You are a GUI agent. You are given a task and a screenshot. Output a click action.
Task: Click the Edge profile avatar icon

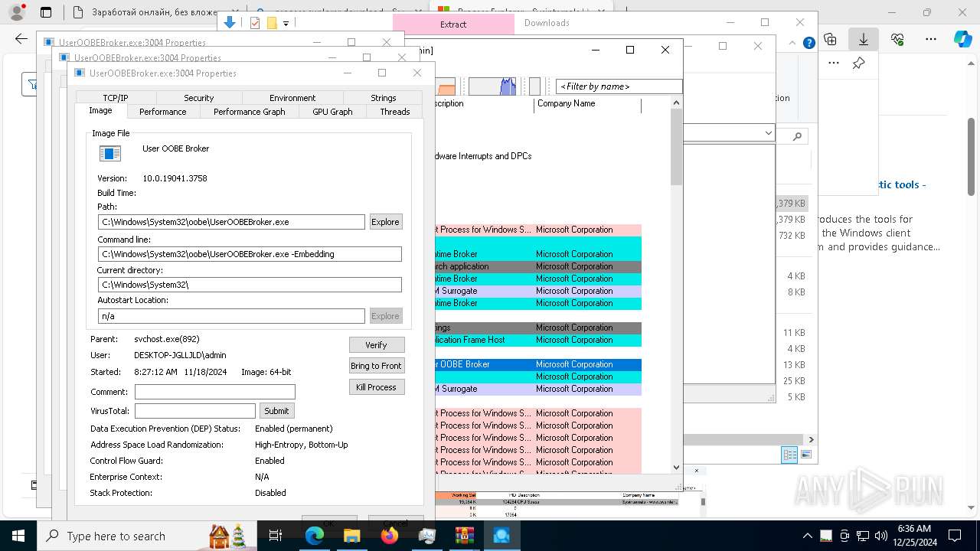point(16,12)
